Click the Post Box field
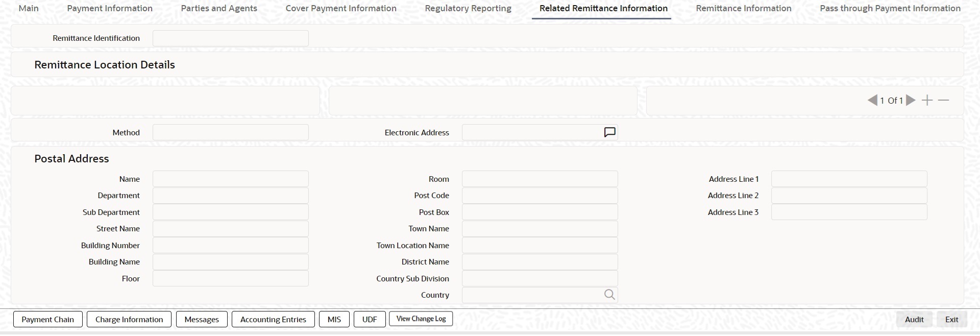The width and height of the screenshot is (980, 336). (x=540, y=212)
